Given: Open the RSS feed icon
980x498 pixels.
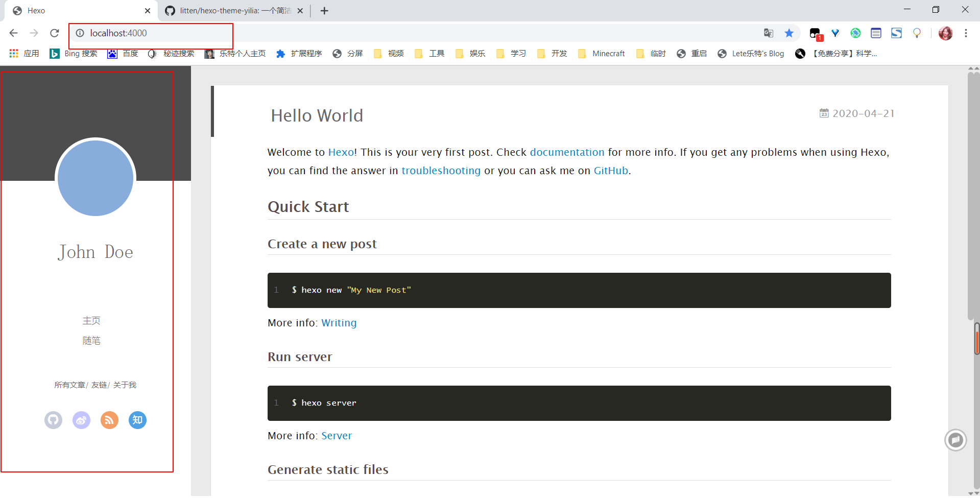Looking at the screenshot, I should pos(109,420).
